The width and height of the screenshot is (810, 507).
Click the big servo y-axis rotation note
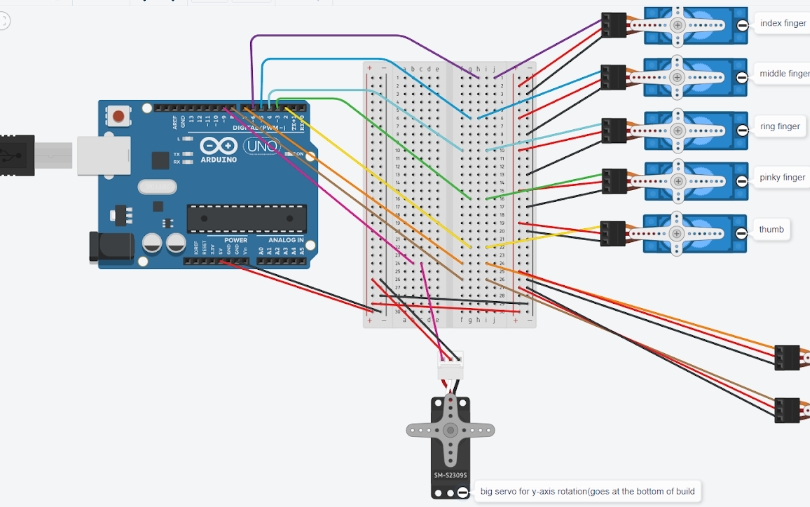[x=587, y=491]
